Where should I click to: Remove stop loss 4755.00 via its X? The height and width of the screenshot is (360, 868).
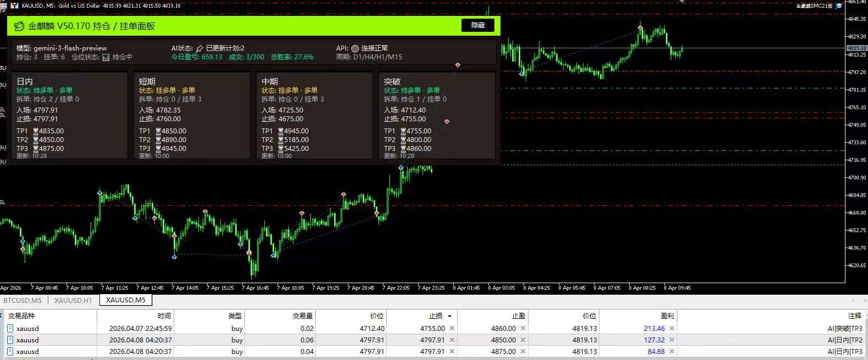click(452, 328)
